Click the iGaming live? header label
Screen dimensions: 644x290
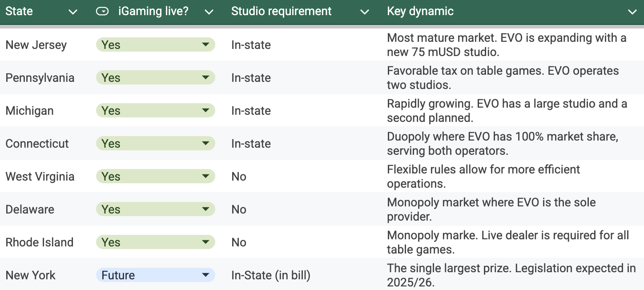click(153, 12)
